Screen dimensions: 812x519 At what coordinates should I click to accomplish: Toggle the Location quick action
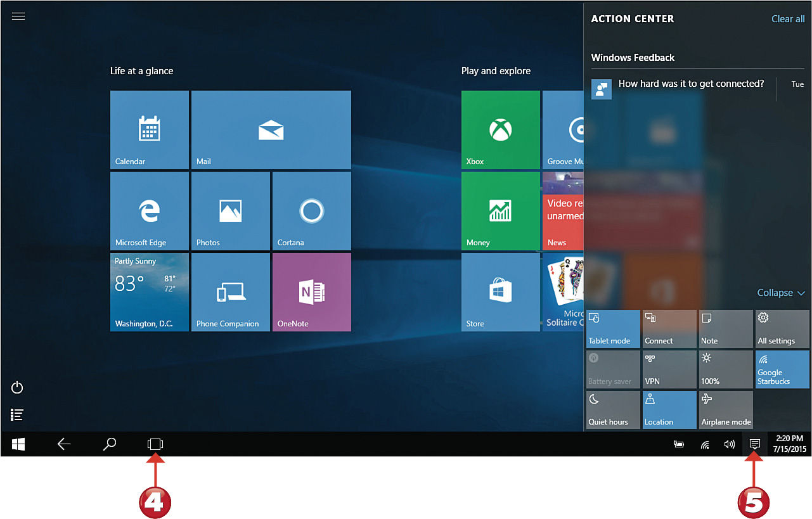tap(669, 410)
